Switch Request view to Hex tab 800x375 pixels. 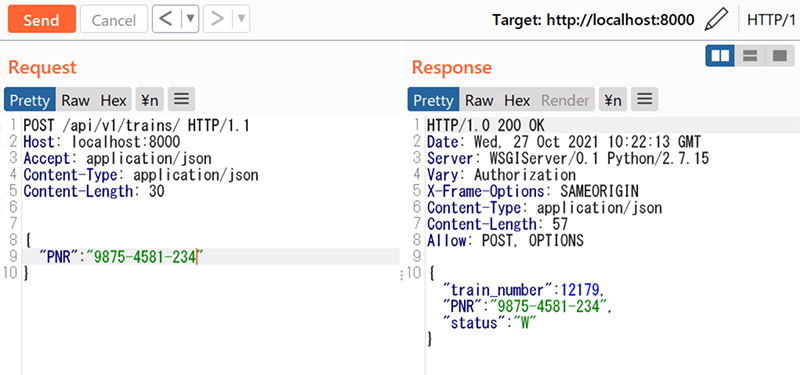click(x=113, y=100)
